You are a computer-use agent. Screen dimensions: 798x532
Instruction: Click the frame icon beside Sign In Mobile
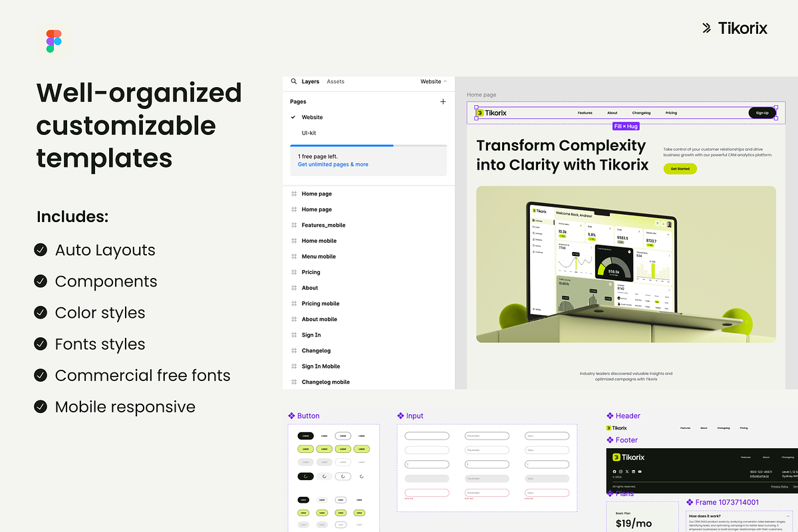pyautogui.click(x=294, y=366)
